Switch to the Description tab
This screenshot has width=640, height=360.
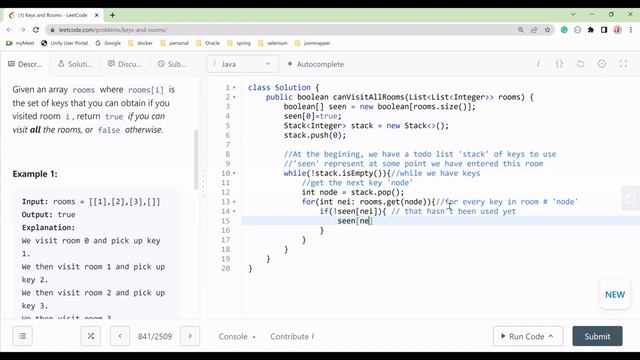[25, 64]
